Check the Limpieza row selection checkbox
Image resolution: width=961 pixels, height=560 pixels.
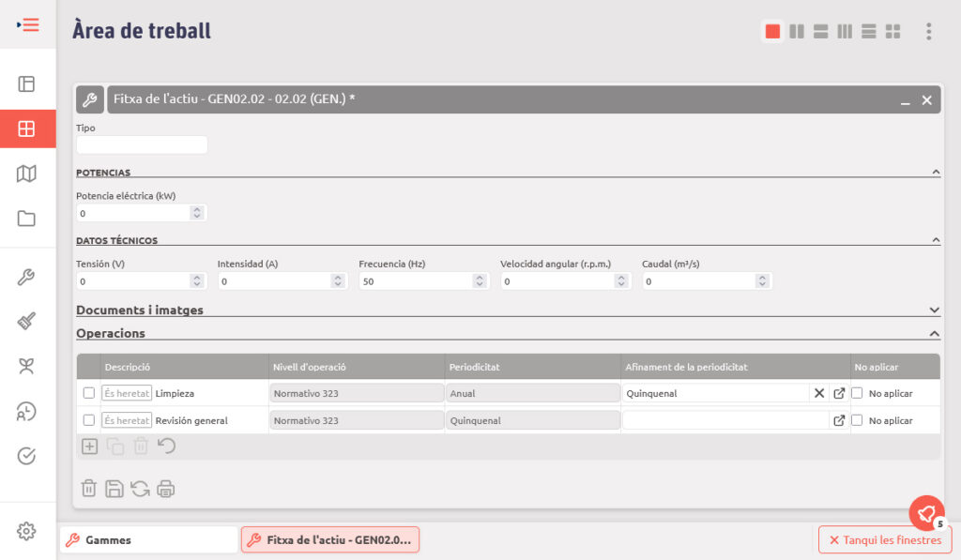point(89,393)
